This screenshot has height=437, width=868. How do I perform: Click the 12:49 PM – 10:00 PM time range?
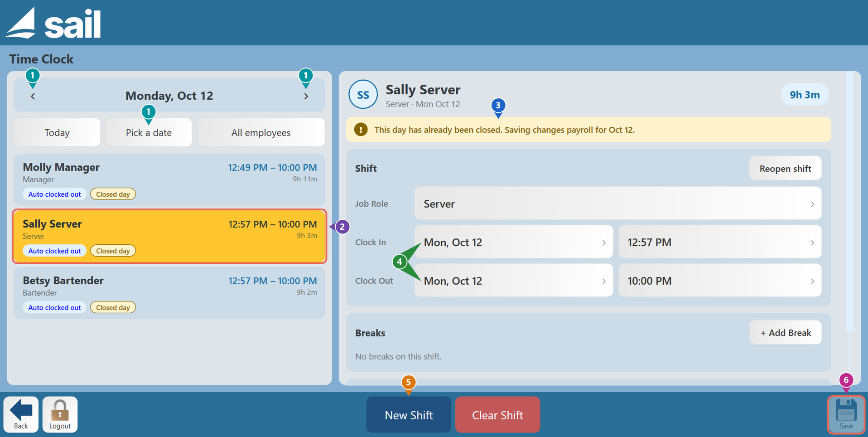(272, 167)
